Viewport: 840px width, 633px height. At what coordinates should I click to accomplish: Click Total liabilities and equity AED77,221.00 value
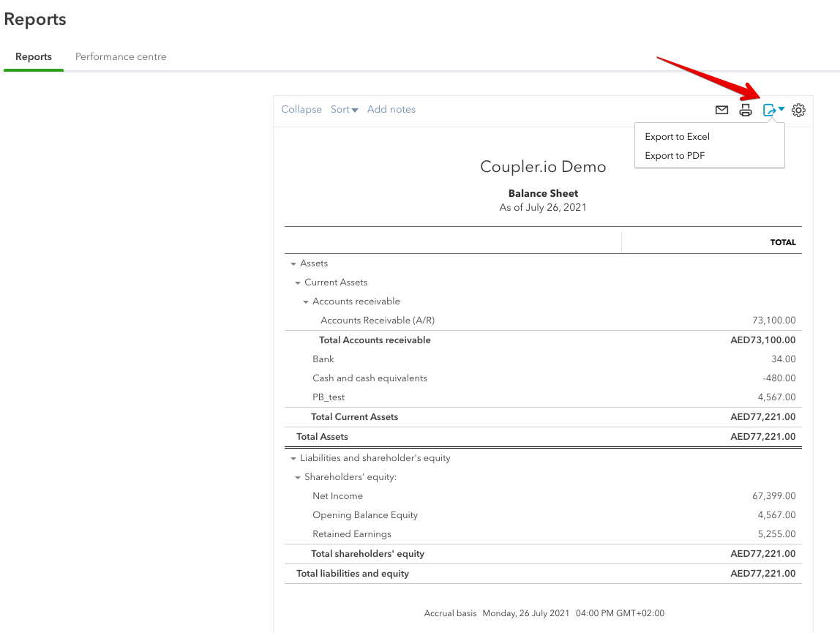[x=763, y=574]
